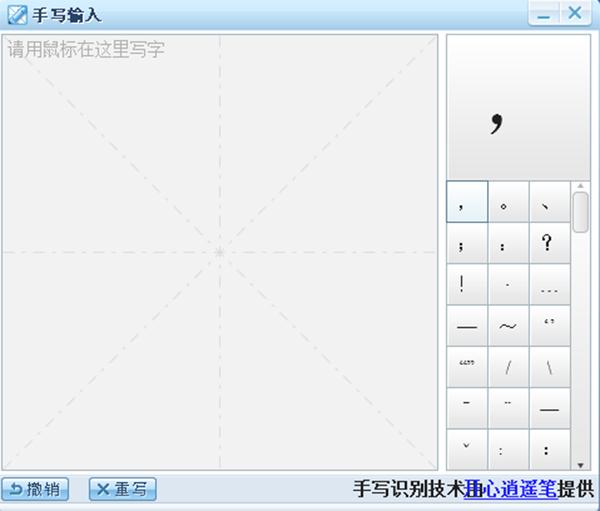Click the 重写 rewrite button
Image resolution: width=600 pixels, height=511 pixels.
(122, 489)
